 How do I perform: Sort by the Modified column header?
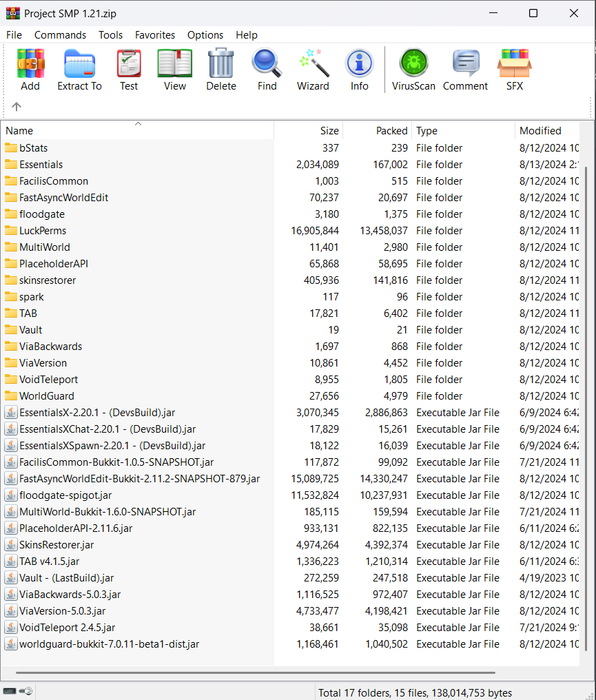pos(547,131)
